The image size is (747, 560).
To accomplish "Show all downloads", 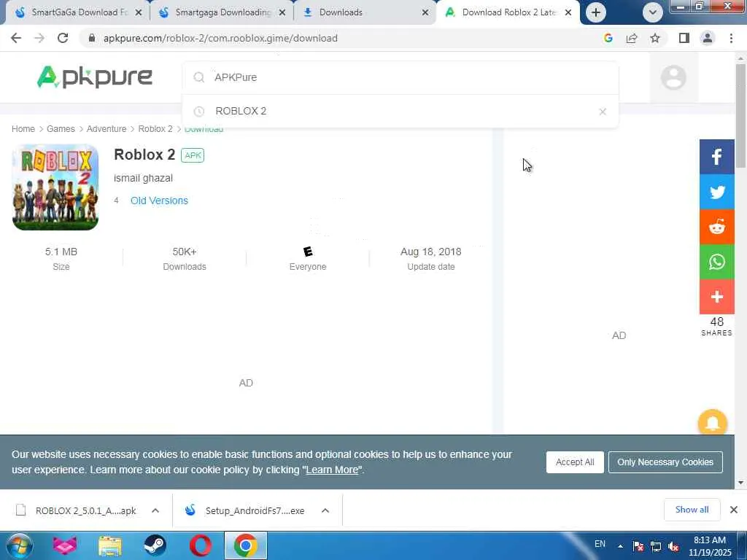I will tap(692, 510).
